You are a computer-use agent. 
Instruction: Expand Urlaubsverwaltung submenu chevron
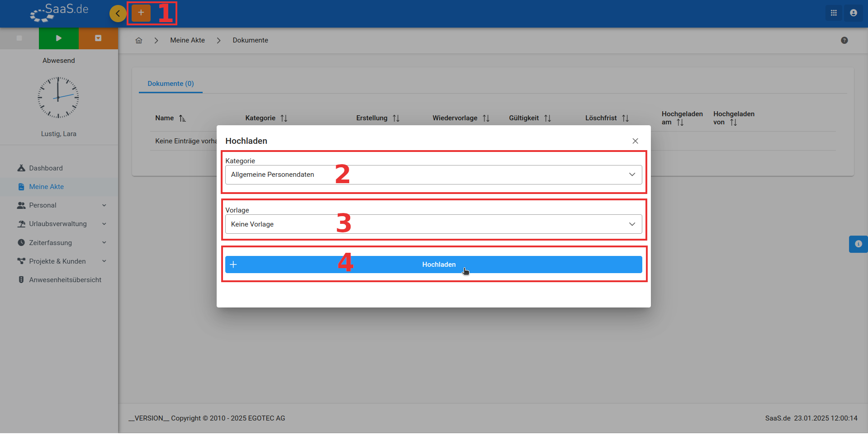coord(104,224)
